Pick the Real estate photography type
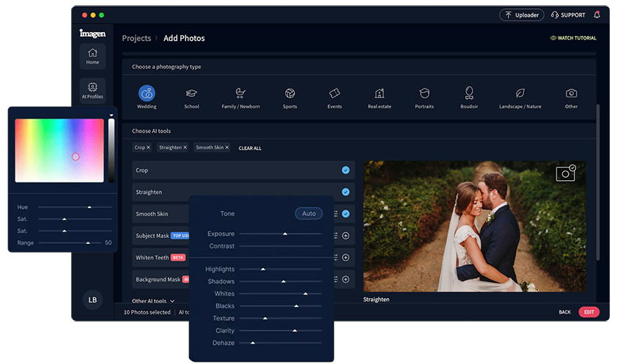 (379, 94)
